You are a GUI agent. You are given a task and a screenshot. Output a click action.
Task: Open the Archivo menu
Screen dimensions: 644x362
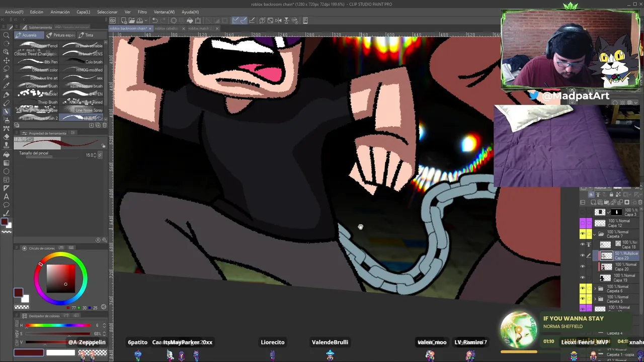(x=14, y=12)
